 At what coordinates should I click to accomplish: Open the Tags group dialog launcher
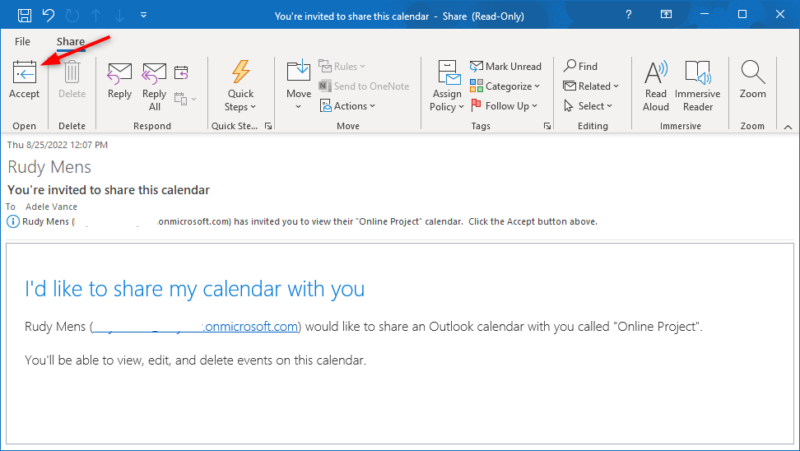click(547, 127)
